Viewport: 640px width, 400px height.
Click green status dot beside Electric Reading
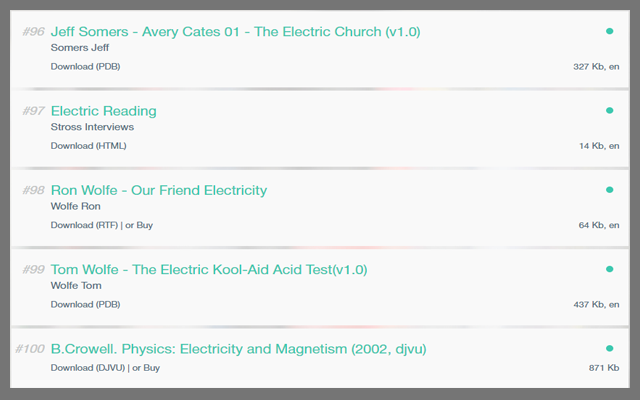(609, 110)
